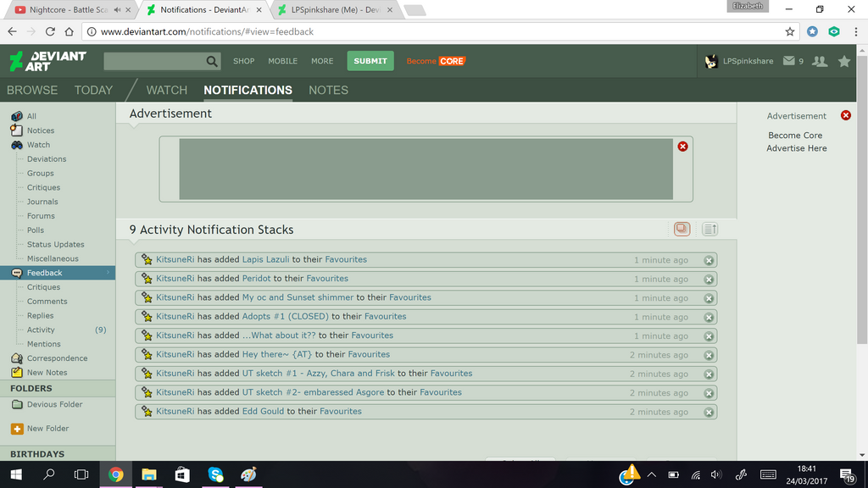Open Activity (9) under Feedback
The image size is (868, 488).
tap(41, 330)
